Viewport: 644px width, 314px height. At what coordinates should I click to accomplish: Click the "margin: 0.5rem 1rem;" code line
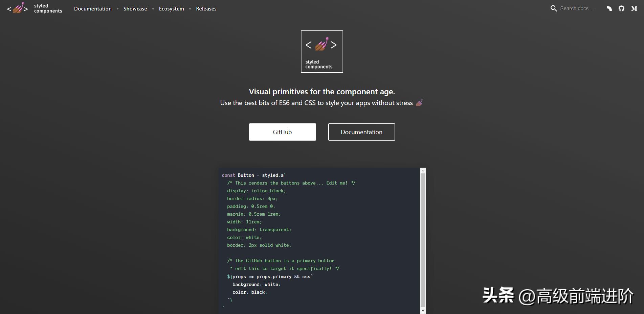pyautogui.click(x=254, y=214)
